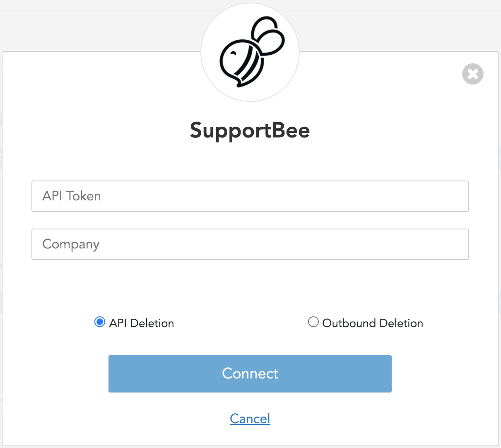Click the SupportBee heading text
The width and height of the screenshot is (501, 448).
[x=250, y=130]
